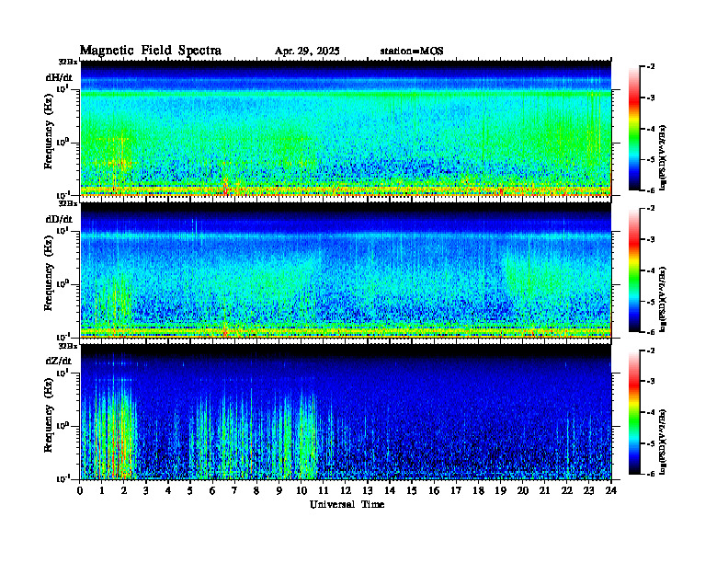Click the "dD/dt" panel label

[x=59, y=219]
